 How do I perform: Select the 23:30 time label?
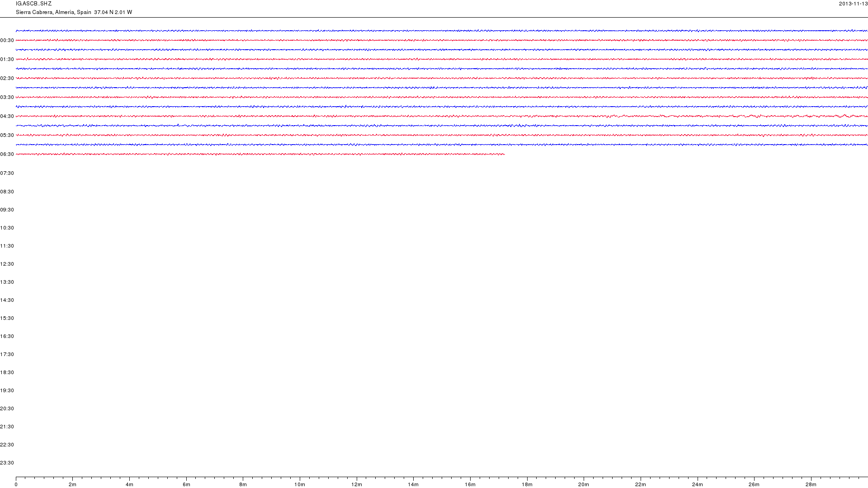pyautogui.click(x=7, y=463)
